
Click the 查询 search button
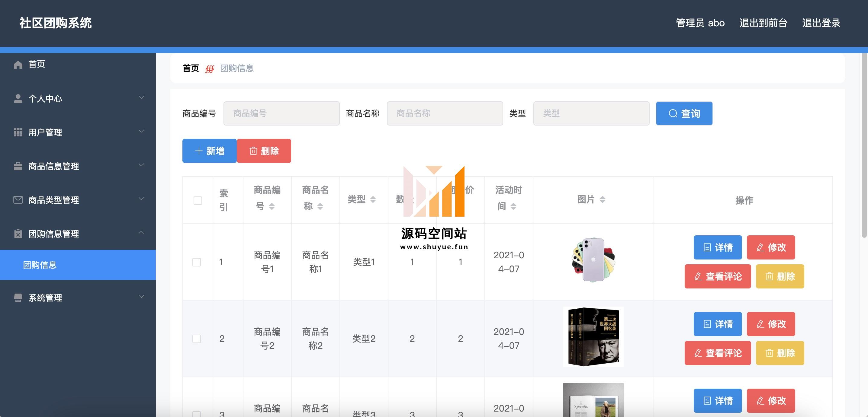684,113
